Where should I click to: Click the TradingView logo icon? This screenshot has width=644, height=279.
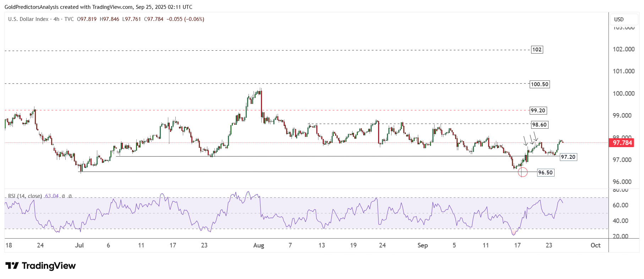[x=12, y=266]
